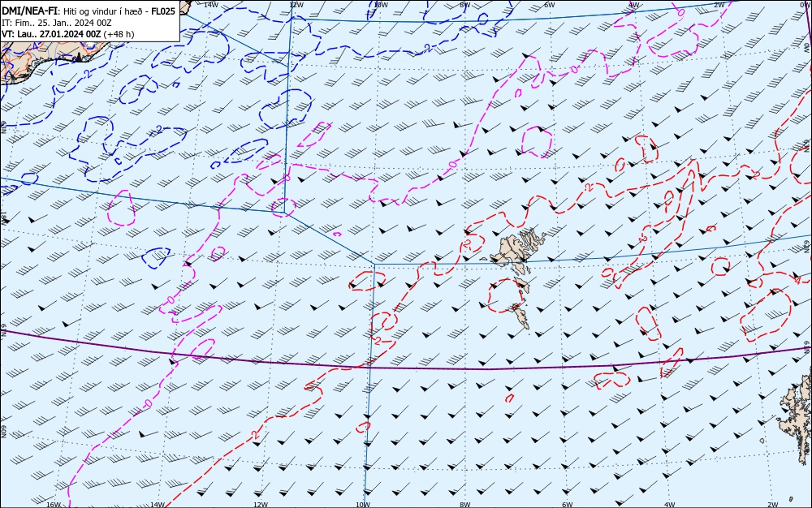
Task: Click the '2W' longitude label along bottom edge
Action: tap(773, 505)
